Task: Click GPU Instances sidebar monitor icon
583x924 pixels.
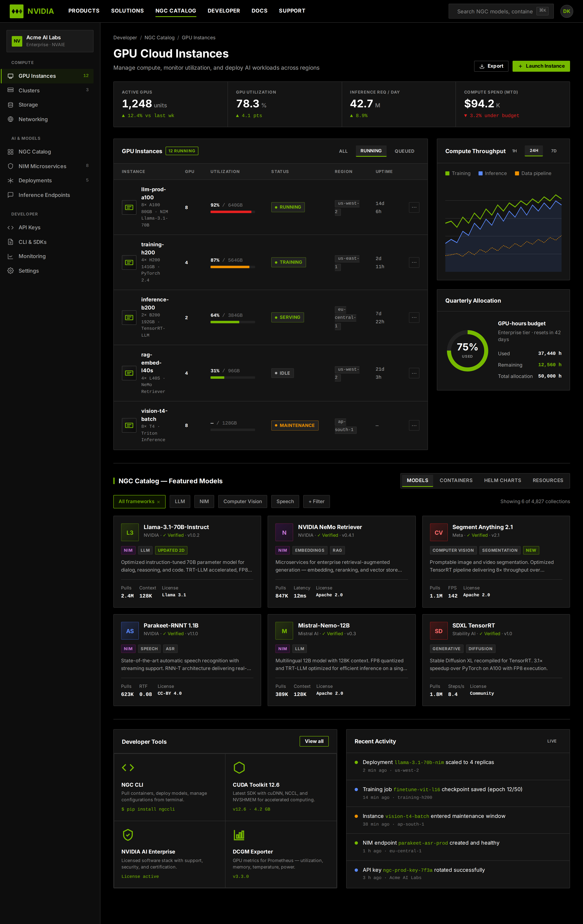Action: (10, 76)
